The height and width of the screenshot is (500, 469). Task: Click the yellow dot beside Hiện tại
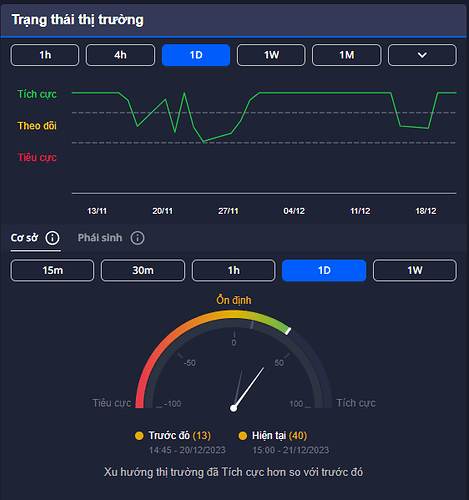[243, 436]
